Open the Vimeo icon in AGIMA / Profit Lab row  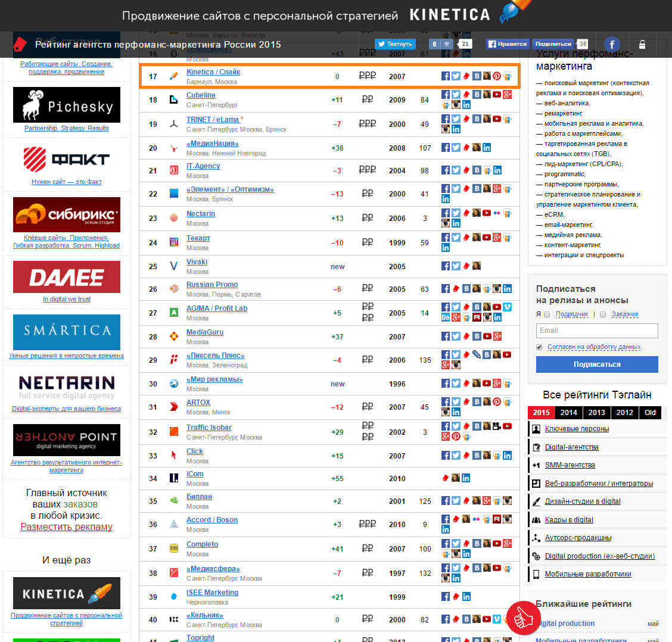[507, 307]
